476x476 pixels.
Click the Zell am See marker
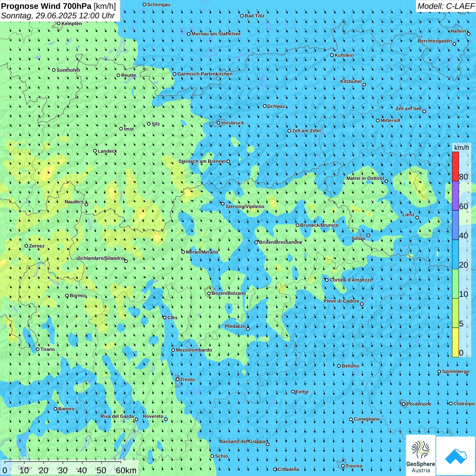coord(424,111)
